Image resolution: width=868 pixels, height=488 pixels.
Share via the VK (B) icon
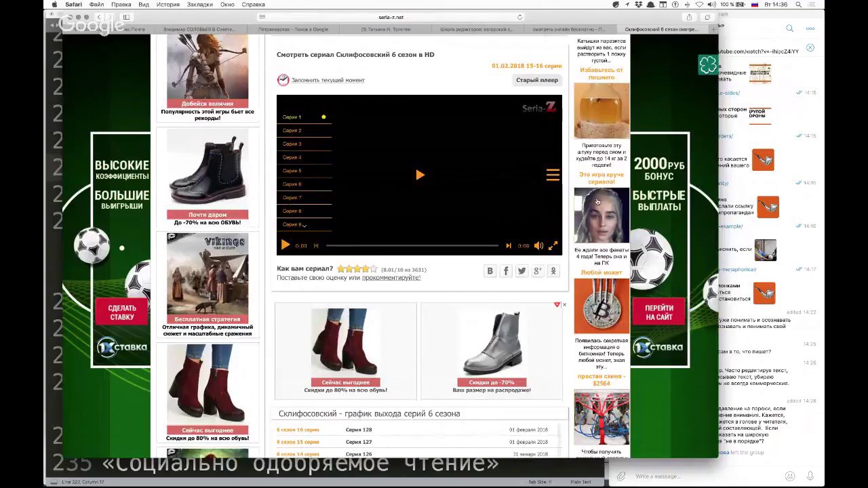[x=490, y=270]
